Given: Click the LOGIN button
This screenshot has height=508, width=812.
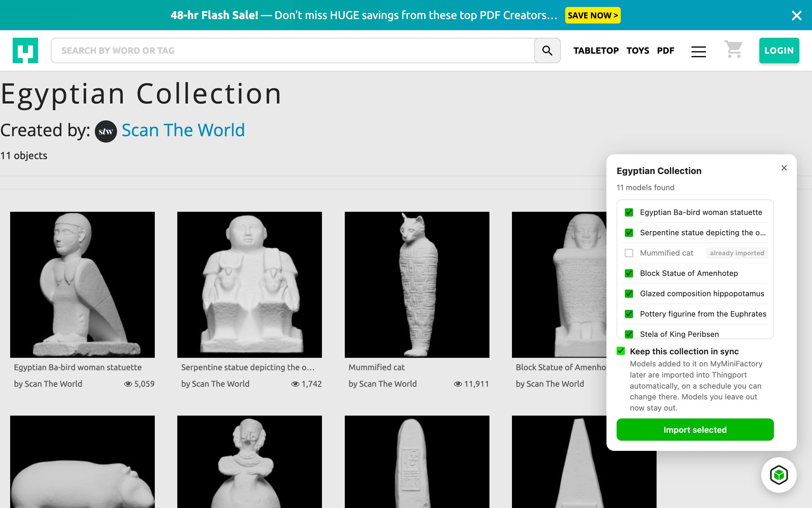Looking at the screenshot, I should tap(779, 50).
